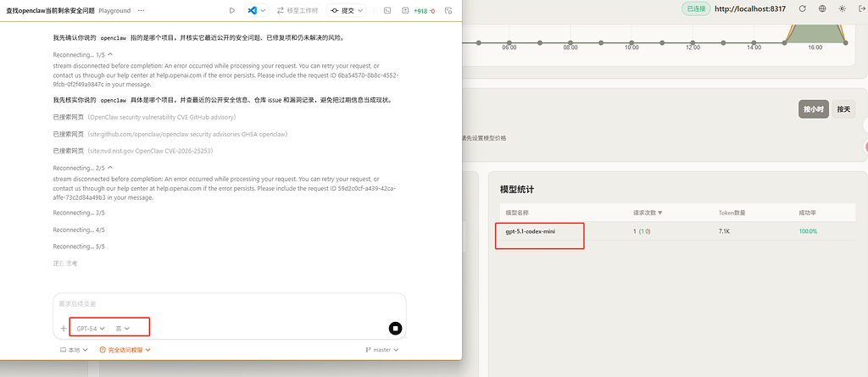868x377 pixels.
Task: Open the GPT-5.4 model dropdown
Action: [91, 328]
